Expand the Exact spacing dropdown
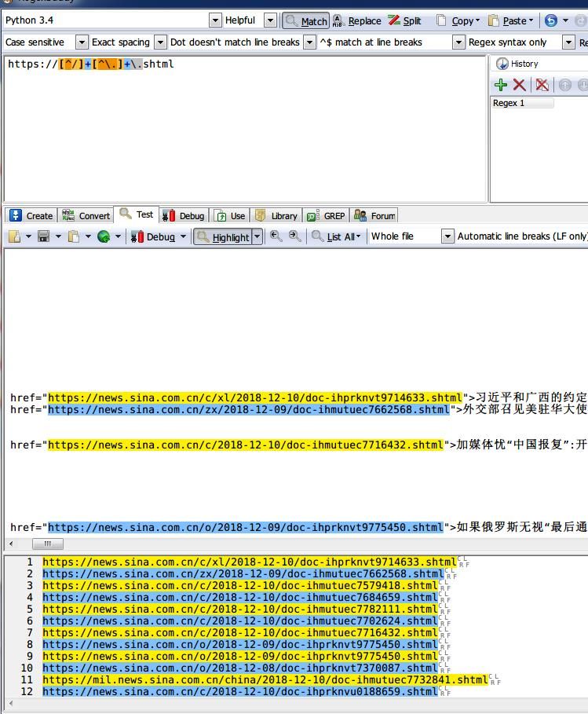Viewport: 588px width, 714px height. (x=160, y=42)
